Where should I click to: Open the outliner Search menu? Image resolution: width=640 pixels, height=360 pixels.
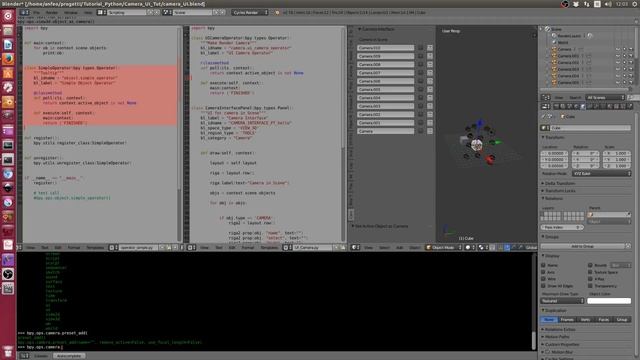click(x=575, y=98)
